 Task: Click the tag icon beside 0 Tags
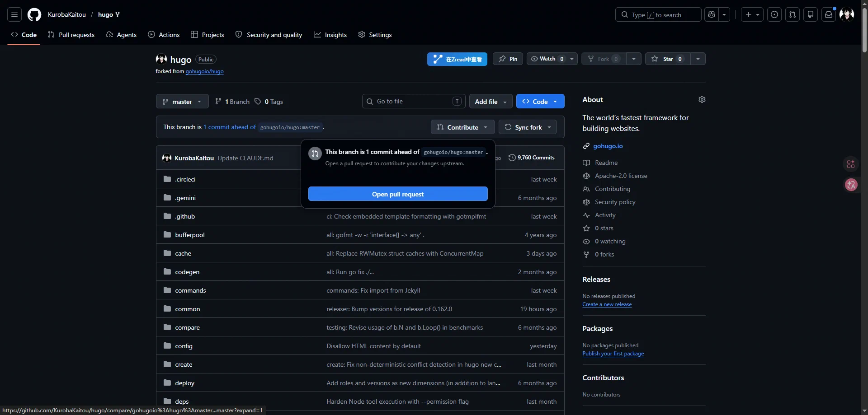coord(258,102)
